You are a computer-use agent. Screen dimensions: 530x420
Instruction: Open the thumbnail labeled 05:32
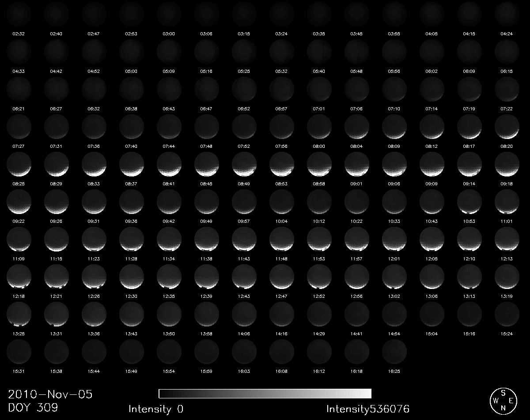282,51
